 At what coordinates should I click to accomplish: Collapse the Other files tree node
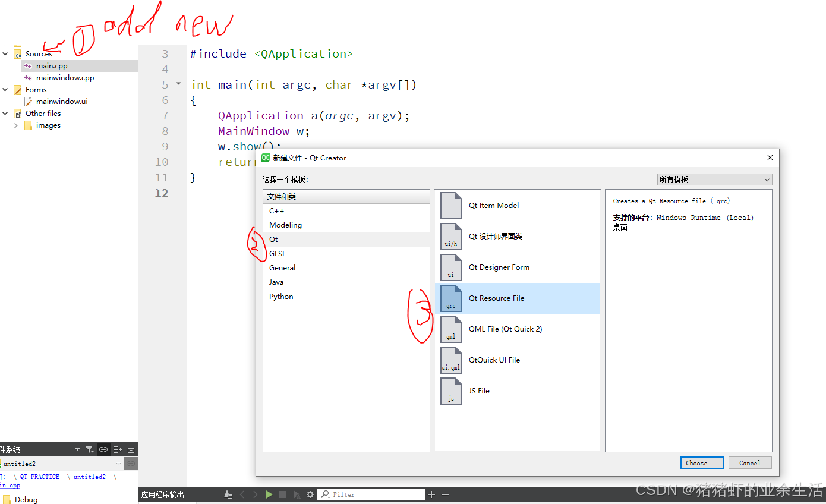click(x=5, y=114)
